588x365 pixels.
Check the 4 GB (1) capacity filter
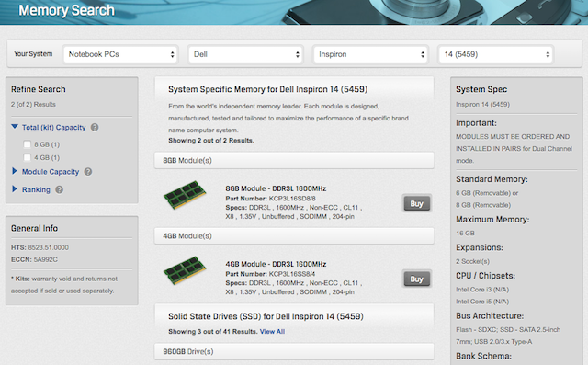tap(27, 157)
